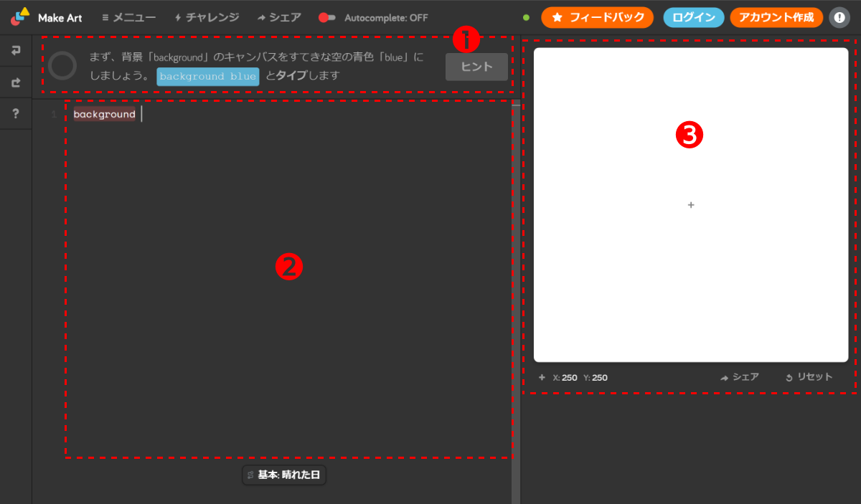Click the crosshair icon beside the X/Y readout
This screenshot has height=504, width=861.
tap(542, 377)
